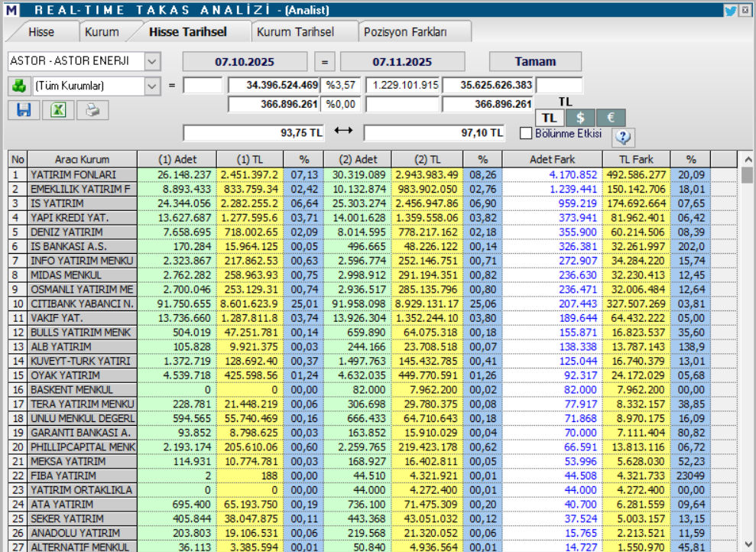The height and width of the screenshot is (552, 756).
Task: Switch currency to euro
Action: [611, 118]
